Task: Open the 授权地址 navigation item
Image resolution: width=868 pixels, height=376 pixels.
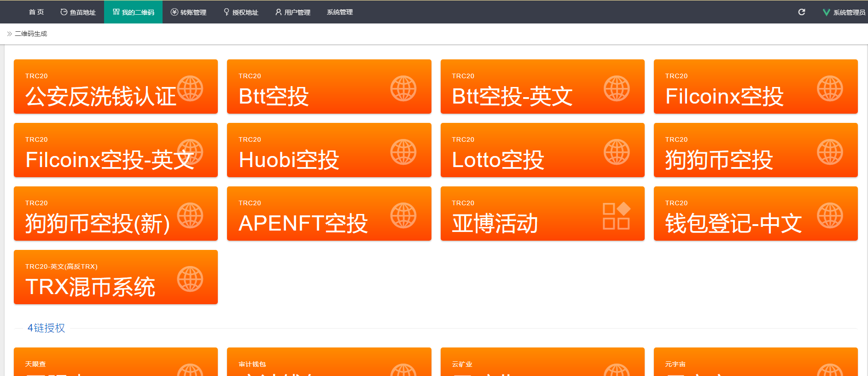Action: 241,12
